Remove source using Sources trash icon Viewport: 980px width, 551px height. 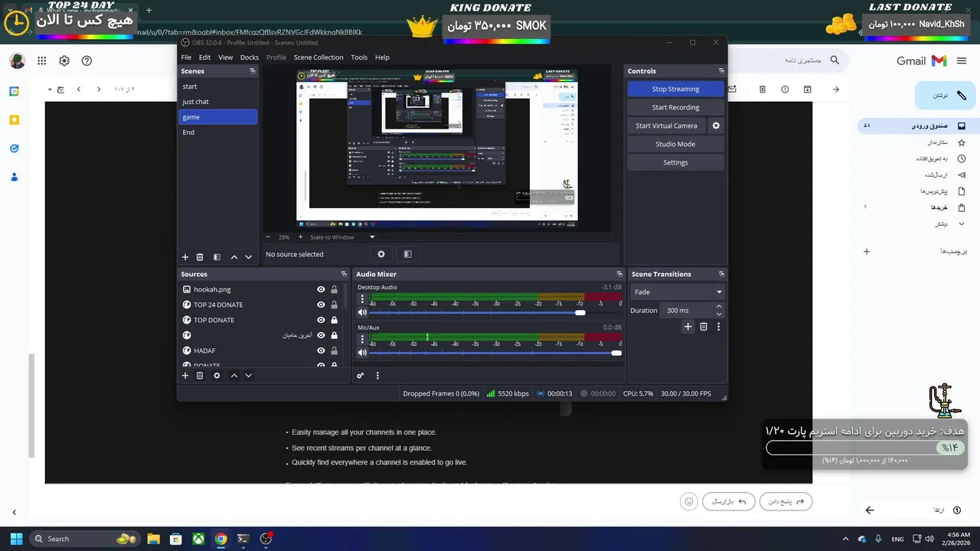click(x=200, y=376)
